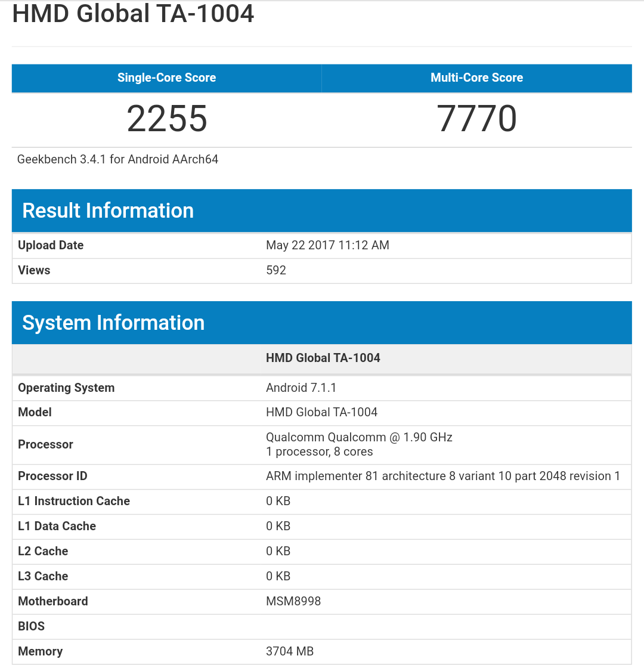644x665 pixels.
Task: Click the 'System Information' section heading
Action: pos(113,323)
